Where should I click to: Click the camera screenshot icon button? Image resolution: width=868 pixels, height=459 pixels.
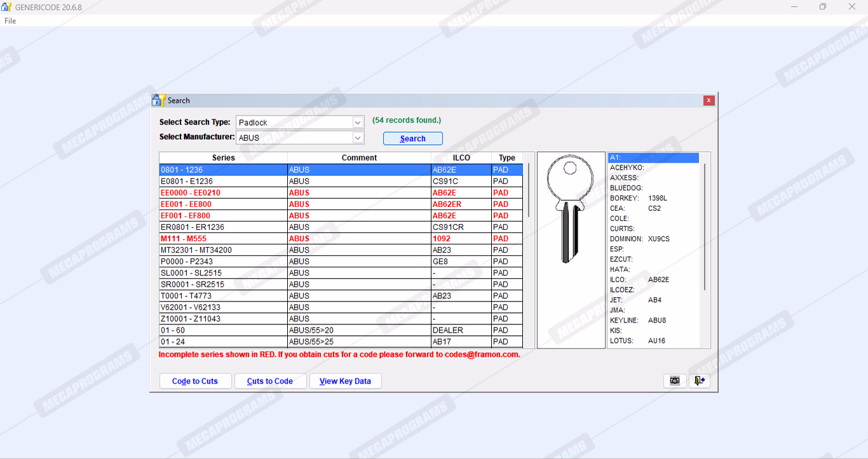[x=675, y=381]
